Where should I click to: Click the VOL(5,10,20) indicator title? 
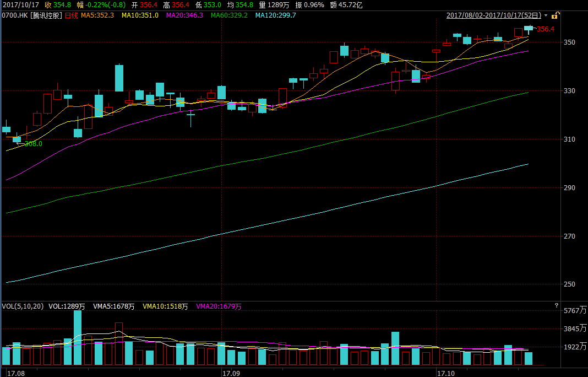(x=23, y=306)
